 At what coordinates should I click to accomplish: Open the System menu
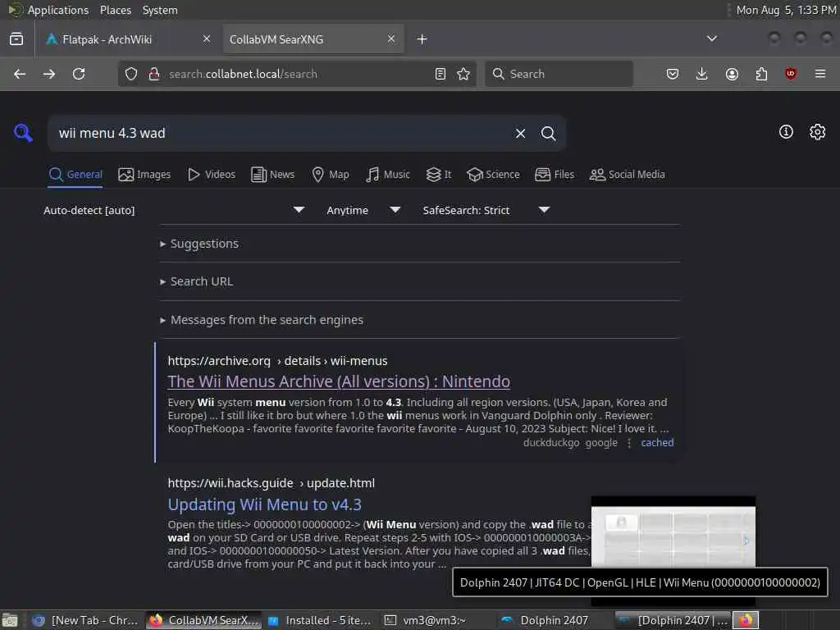point(160,10)
